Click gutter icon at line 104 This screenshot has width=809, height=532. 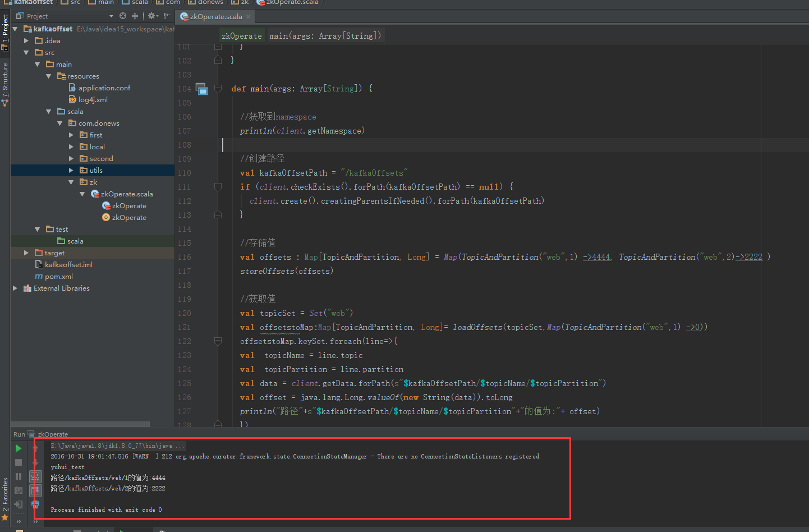point(201,89)
